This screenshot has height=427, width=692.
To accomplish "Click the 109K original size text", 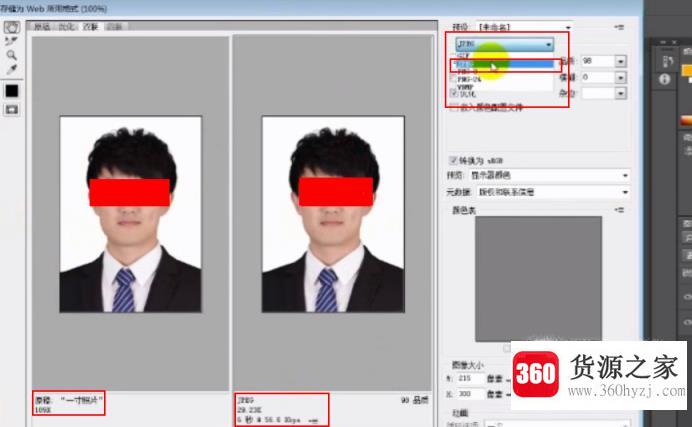I will (x=43, y=410).
